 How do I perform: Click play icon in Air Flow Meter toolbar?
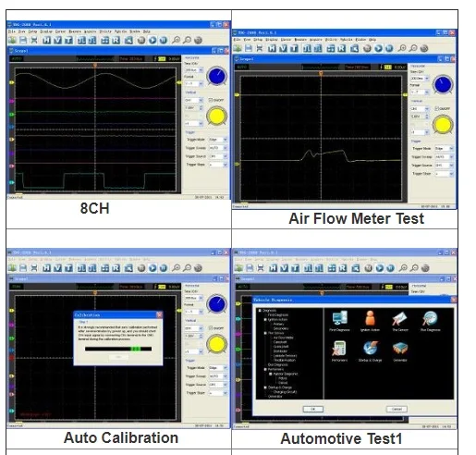pyautogui.click(x=378, y=48)
